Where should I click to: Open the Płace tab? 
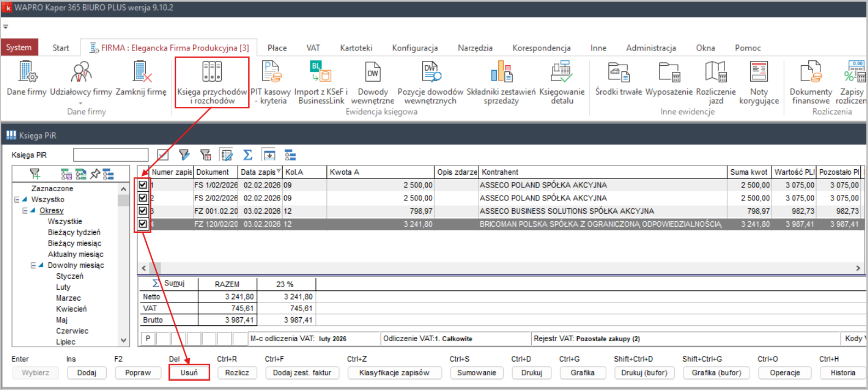pyautogui.click(x=277, y=48)
